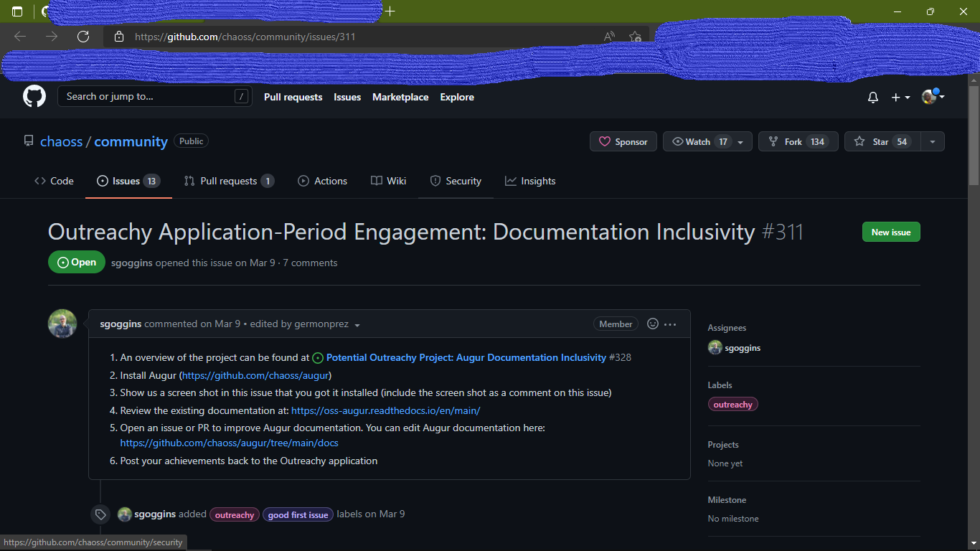
Task: Click sgoggins large avatar beside comment
Action: (62, 324)
